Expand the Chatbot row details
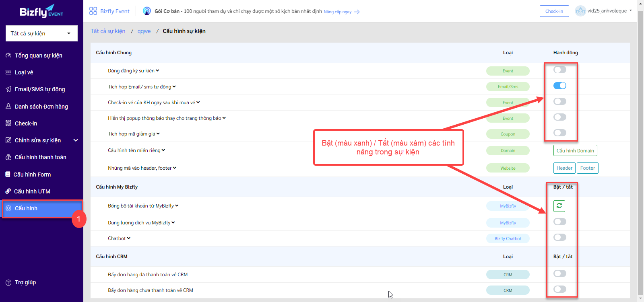Screen dimensions: 644x302 (129, 238)
